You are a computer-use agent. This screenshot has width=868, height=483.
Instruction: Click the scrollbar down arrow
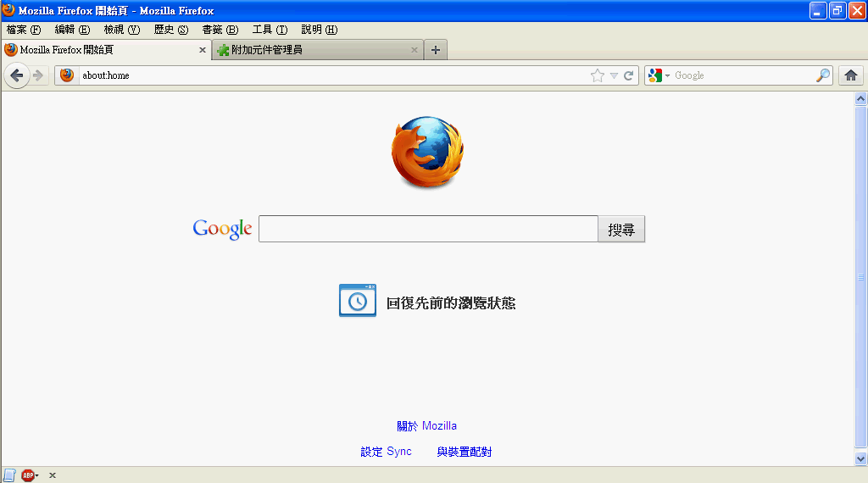[x=860, y=458]
